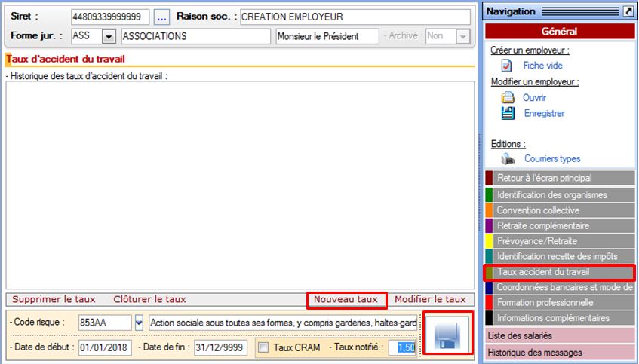Open Prévoyance/Retraite section

(x=560, y=241)
